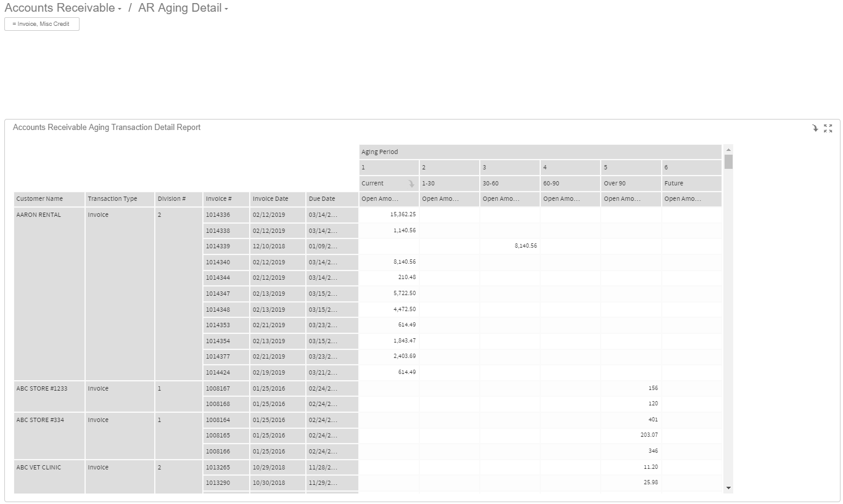This screenshot has height=504, width=843.
Task: Click the 15,362.25 open amount cell
Action: [389, 214]
